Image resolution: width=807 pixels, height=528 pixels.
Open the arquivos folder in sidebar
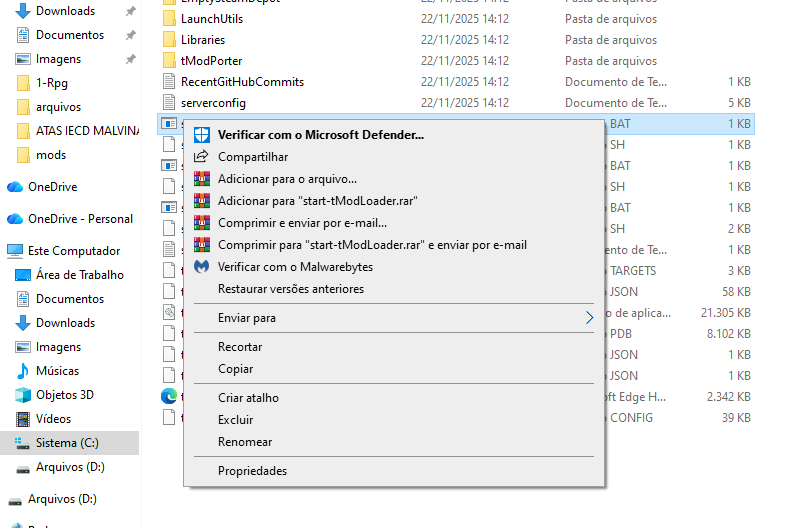click(x=58, y=107)
